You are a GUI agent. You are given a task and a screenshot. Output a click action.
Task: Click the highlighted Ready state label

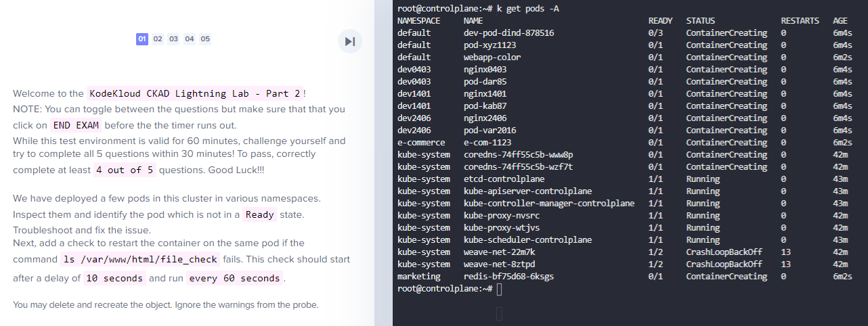click(260, 215)
